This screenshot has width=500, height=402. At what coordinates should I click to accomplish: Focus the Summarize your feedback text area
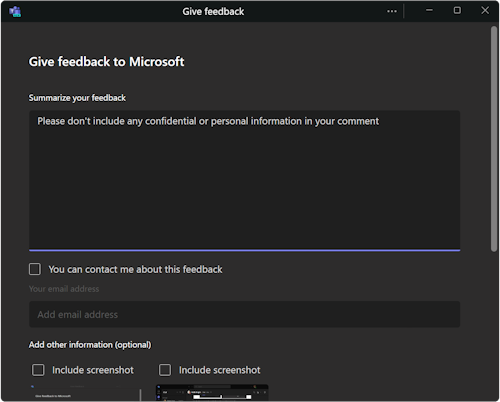[x=245, y=181]
